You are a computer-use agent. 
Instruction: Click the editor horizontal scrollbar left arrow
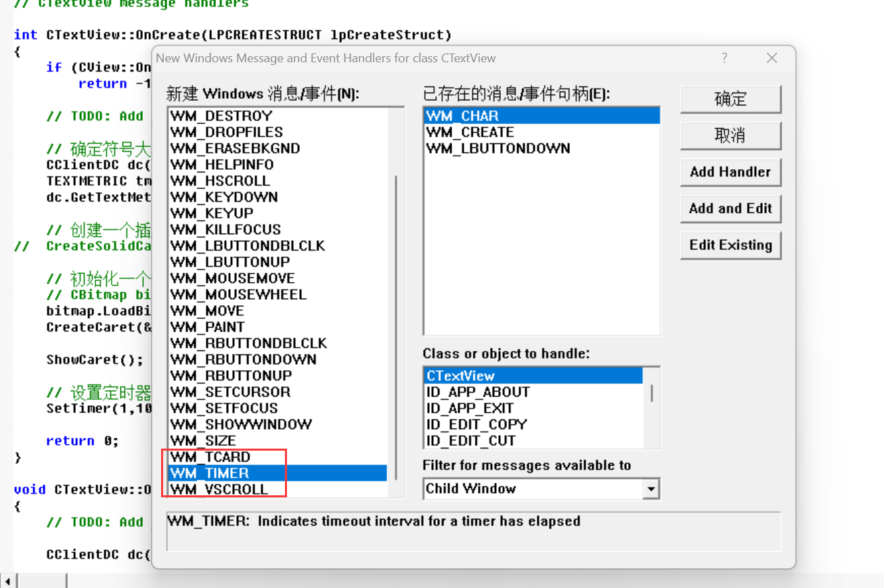[x=8, y=581]
